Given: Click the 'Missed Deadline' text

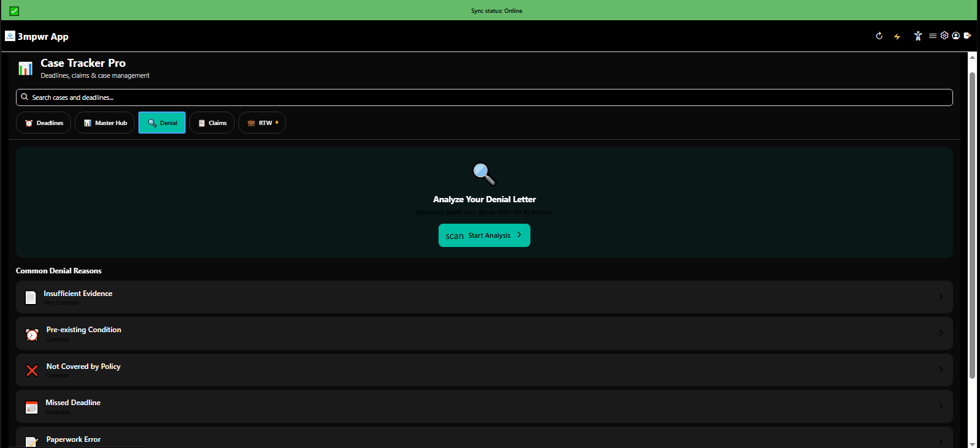Looking at the screenshot, I should [73, 403].
